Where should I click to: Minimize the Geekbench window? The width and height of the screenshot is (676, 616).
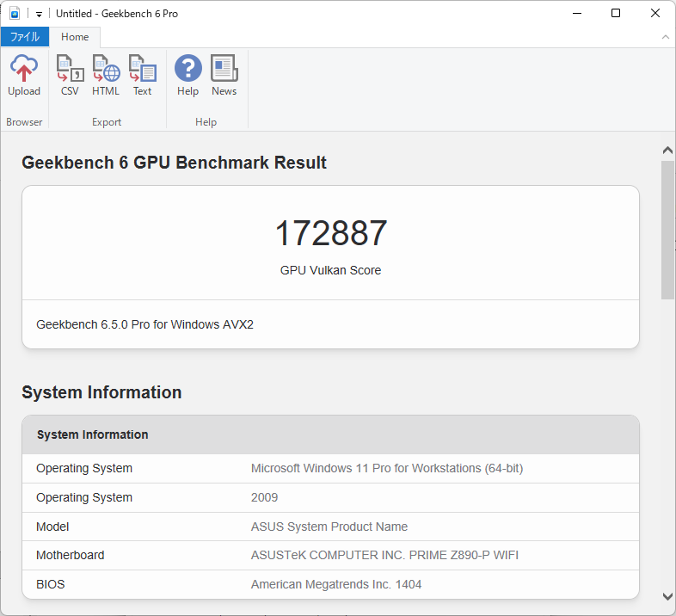point(576,14)
